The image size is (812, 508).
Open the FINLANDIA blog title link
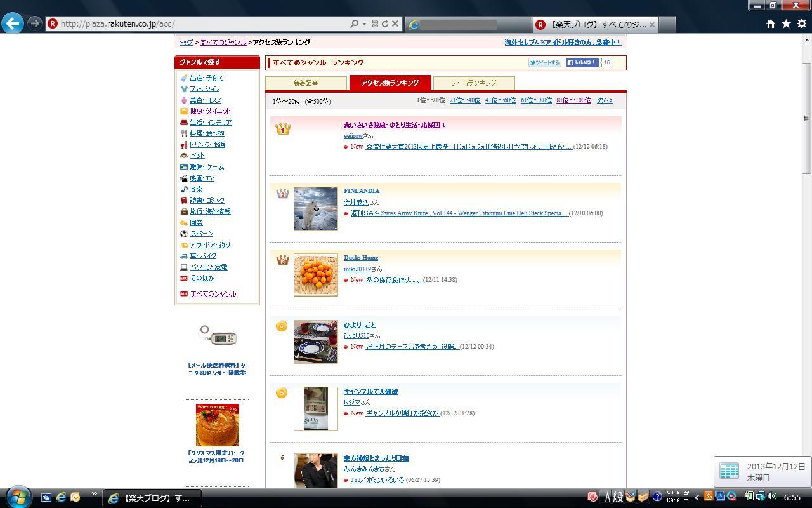click(361, 191)
